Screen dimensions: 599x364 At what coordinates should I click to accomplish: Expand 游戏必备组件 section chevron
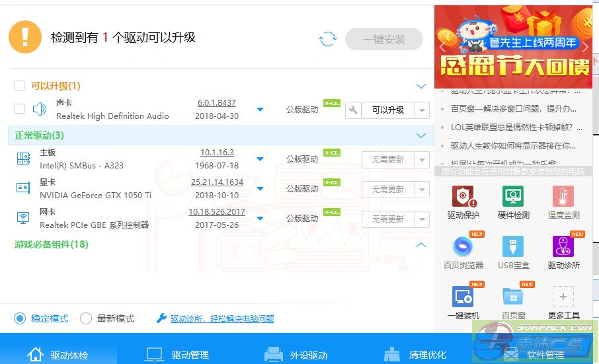tap(421, 245)
